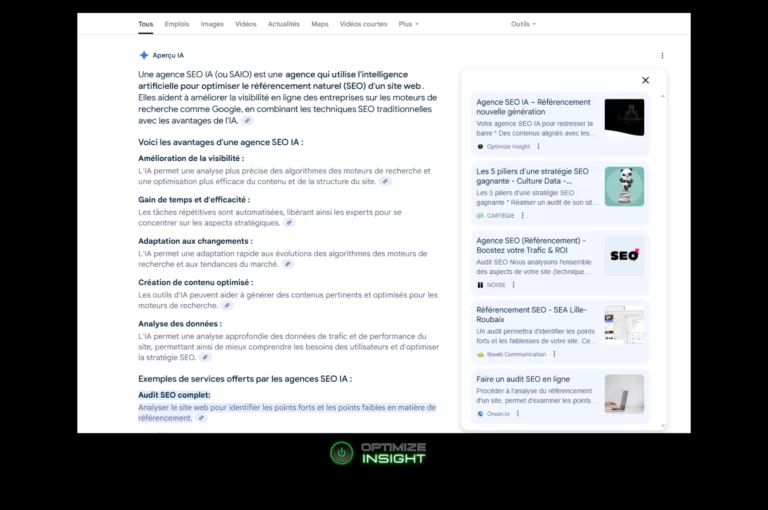This screenshot has width=768, height=510.
Task: Click source link icon after 'avantages de l'IA'
Action: [247, 121]
